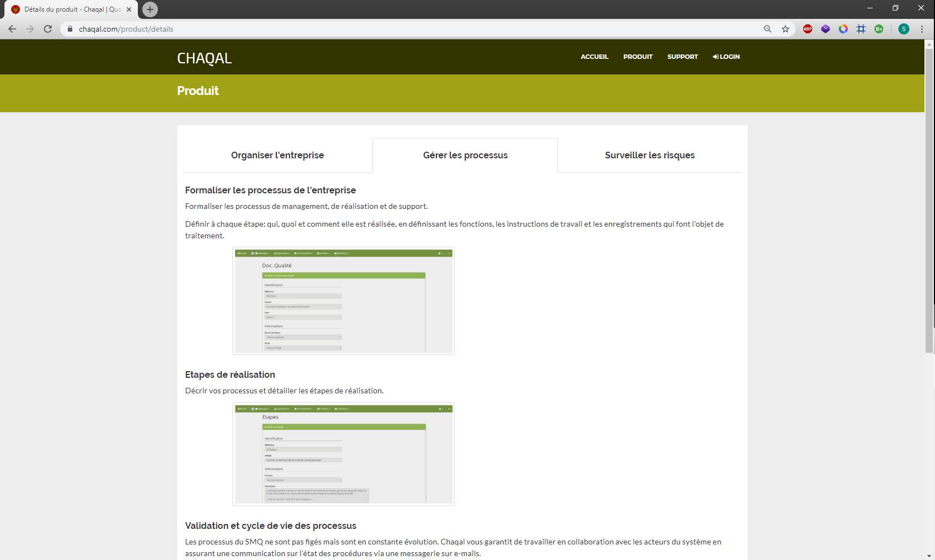Image resolution: width=935 pixels, height=560 pixels.
Task: Open the SUPPORT navigation link
Action: (682, 57)
